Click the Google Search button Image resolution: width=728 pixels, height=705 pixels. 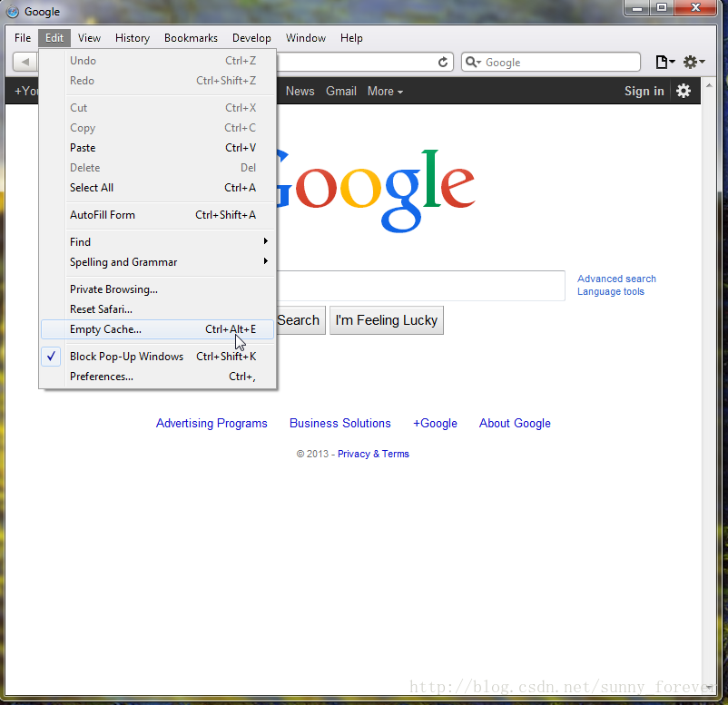point(300,320)
